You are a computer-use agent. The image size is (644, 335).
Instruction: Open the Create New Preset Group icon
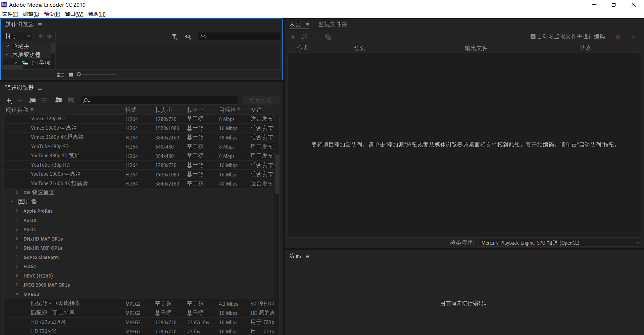click(x=32, y=100)
